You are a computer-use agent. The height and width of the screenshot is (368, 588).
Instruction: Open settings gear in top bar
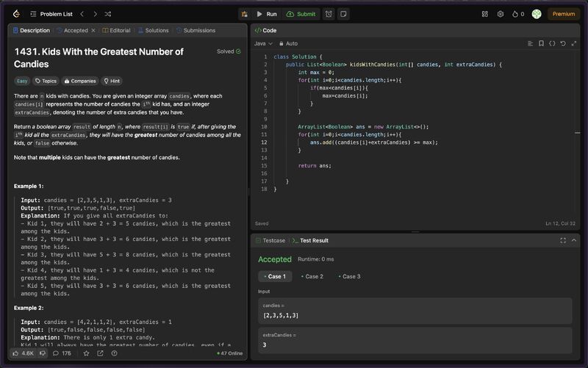pyautogui.click(x=501, y=14)
